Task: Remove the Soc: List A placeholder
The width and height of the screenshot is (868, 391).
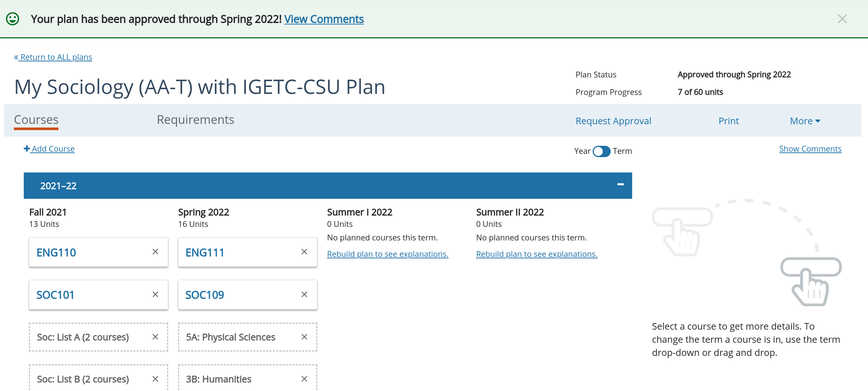Action: (x=155, y=337)
